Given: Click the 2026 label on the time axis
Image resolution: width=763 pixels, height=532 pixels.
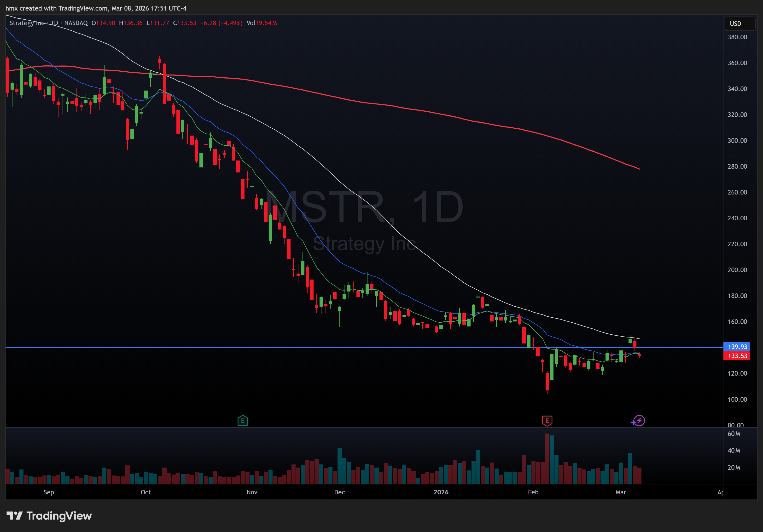Looking at the screenshot, I should tap(441, 492).
